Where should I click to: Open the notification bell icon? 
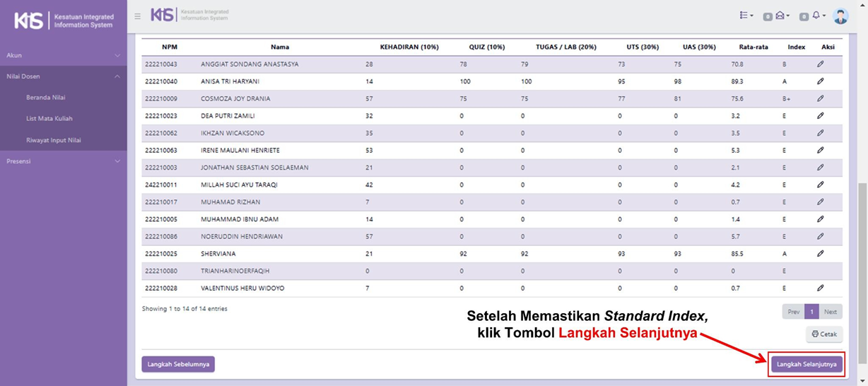(x=817, y=16)
